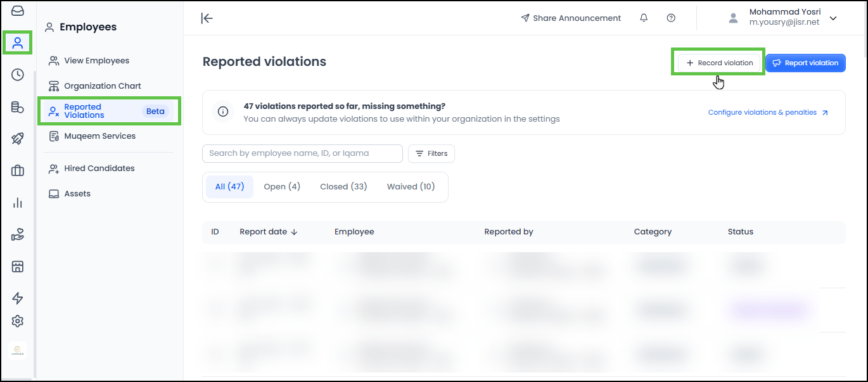The height and width of the screenshot is (382, 868).
Task: Click the rocket icon in sidebar
Action: click(18, 139)
